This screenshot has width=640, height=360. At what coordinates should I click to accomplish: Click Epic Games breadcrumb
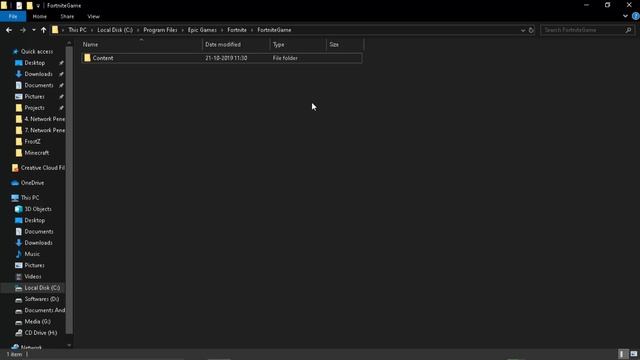pyautogui.click(x=202, y=30)
